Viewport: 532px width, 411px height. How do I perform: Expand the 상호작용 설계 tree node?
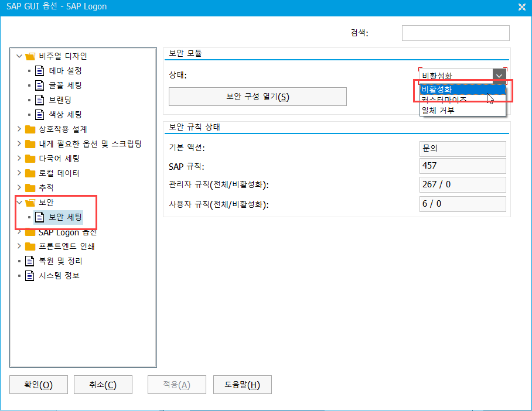[x=19, y=129]
